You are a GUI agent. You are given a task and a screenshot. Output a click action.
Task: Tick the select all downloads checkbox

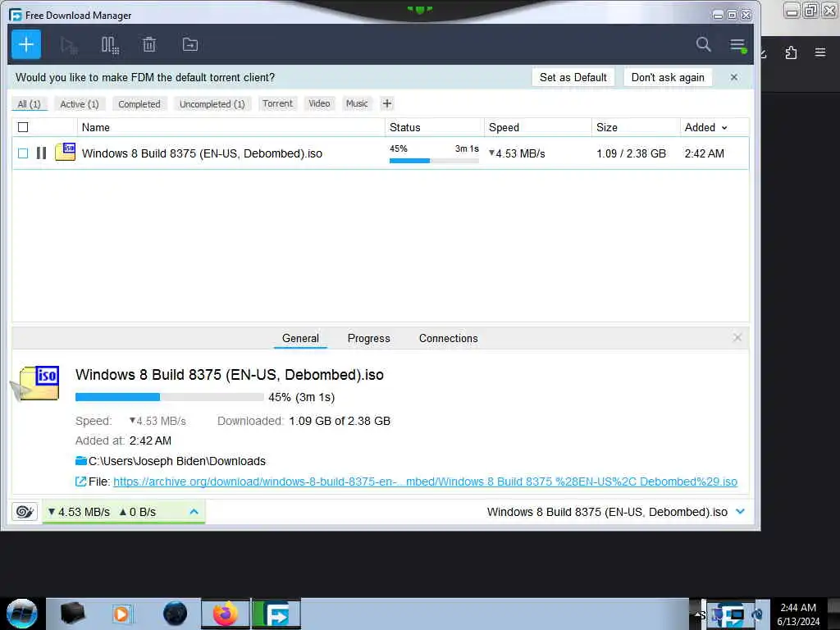tap(23, 127)
